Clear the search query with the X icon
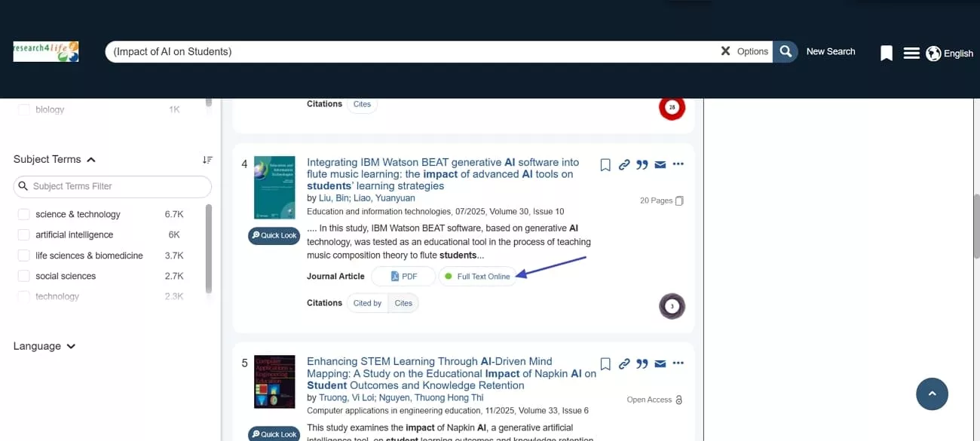Screen dimensions: 980x441 pyautogui.click(x=725, y=51)
